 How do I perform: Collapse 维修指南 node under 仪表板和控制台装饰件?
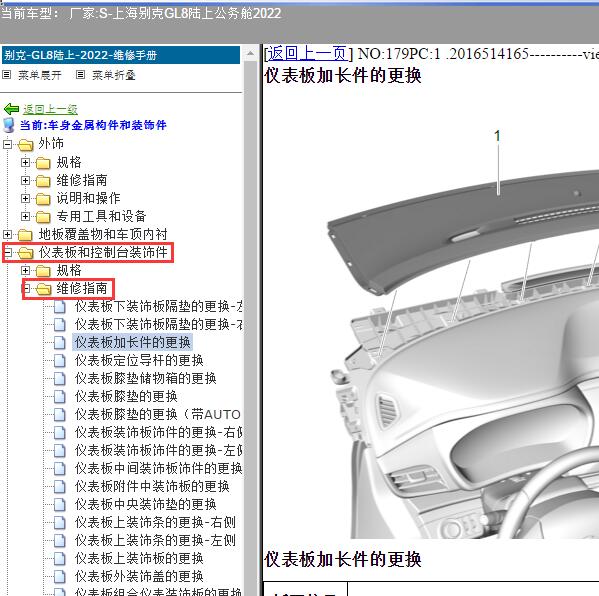26,288
